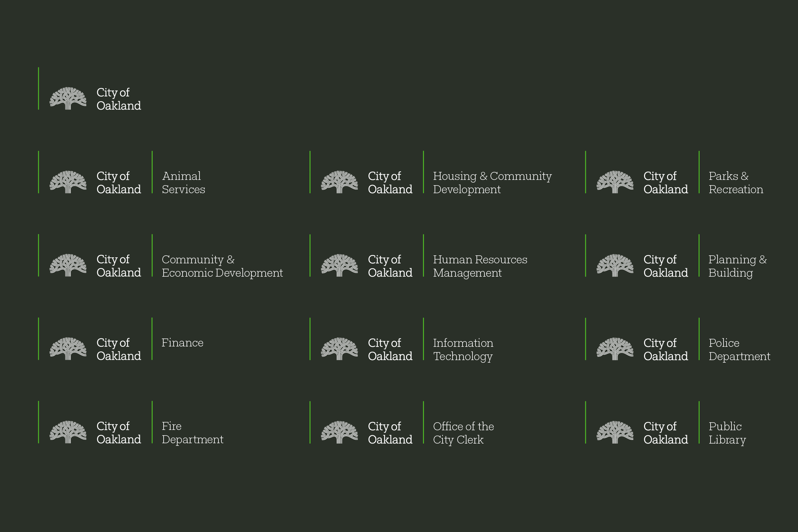This screenshot has height=532, width=798.
Task: Select the Community & Economic Development text
Action: click(x=222, y=266)
